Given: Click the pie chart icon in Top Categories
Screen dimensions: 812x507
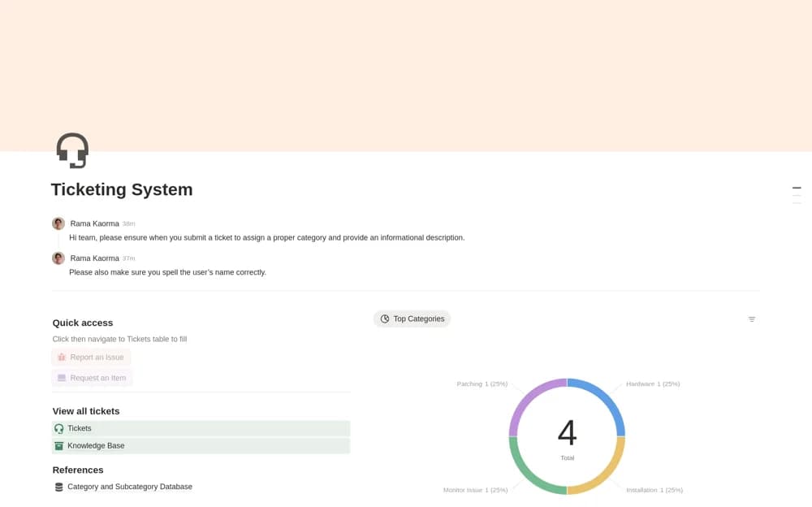Looking at the screenshot, I should [x=385, y=318].
